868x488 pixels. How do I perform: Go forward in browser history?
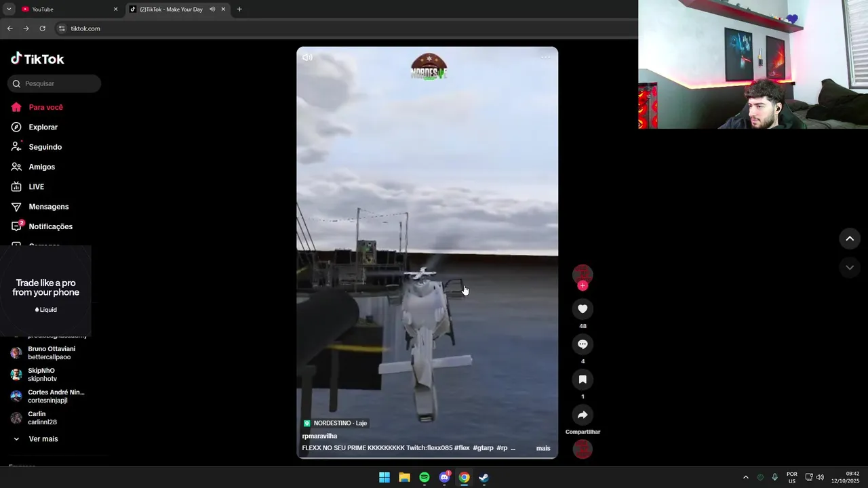click(26, 28)
